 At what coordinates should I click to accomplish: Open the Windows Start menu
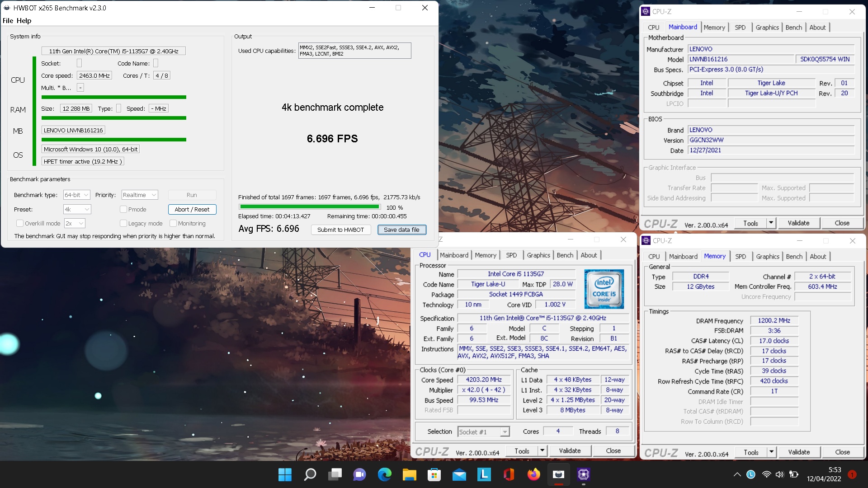click(285, 474)
